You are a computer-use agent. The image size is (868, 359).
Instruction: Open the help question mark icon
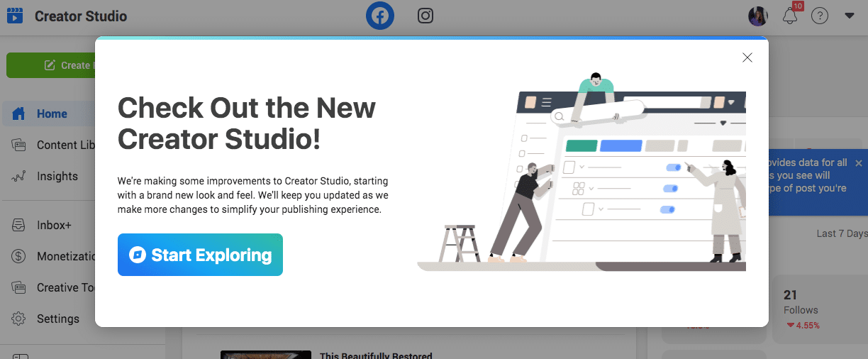tap(820, 16)
